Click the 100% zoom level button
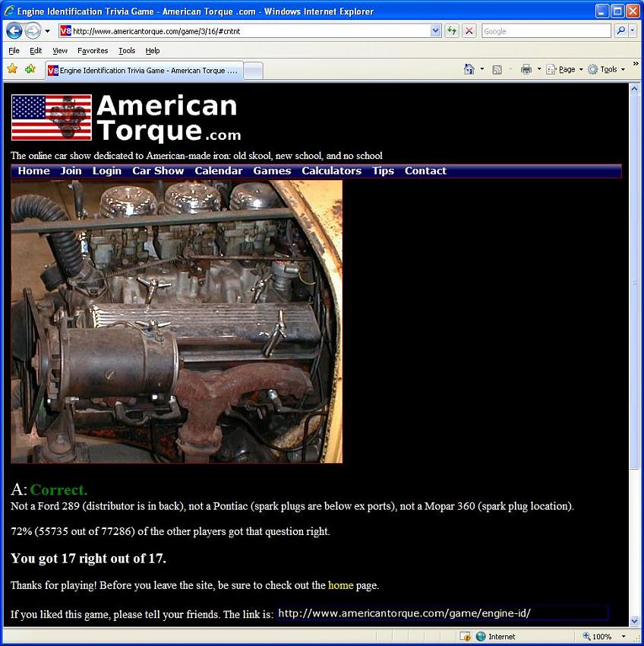Screen dimensions: 644x646 pos(597,637)
